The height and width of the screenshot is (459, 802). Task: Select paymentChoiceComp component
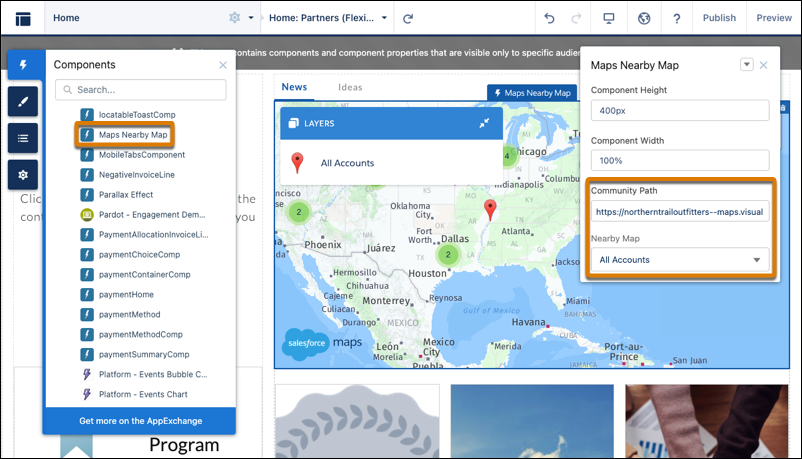click(130, 254)
